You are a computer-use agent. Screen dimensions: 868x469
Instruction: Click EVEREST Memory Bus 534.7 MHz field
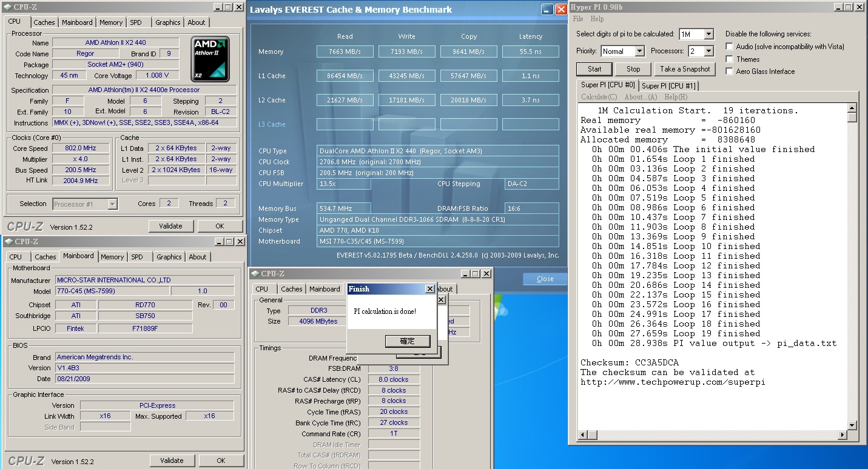tap(343, 208)
